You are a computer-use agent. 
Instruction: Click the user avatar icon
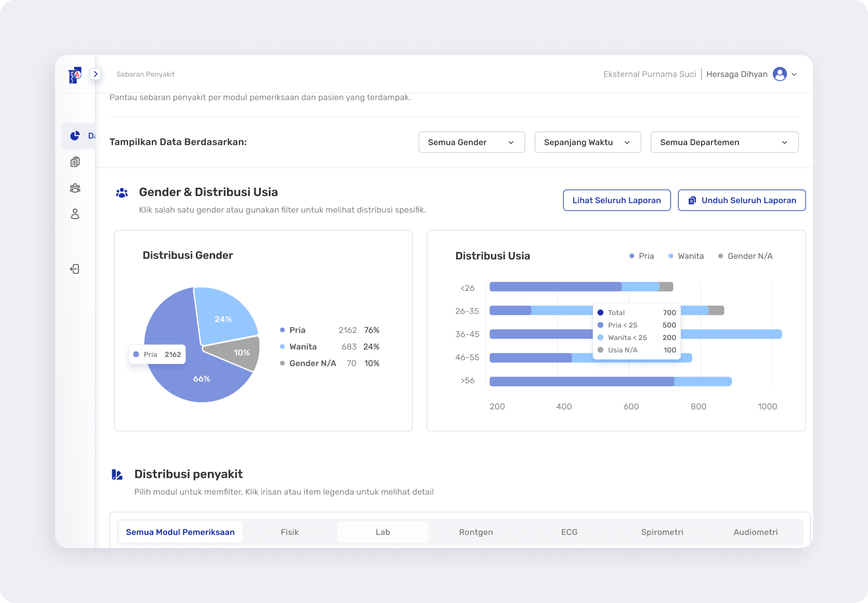point(779,74)
